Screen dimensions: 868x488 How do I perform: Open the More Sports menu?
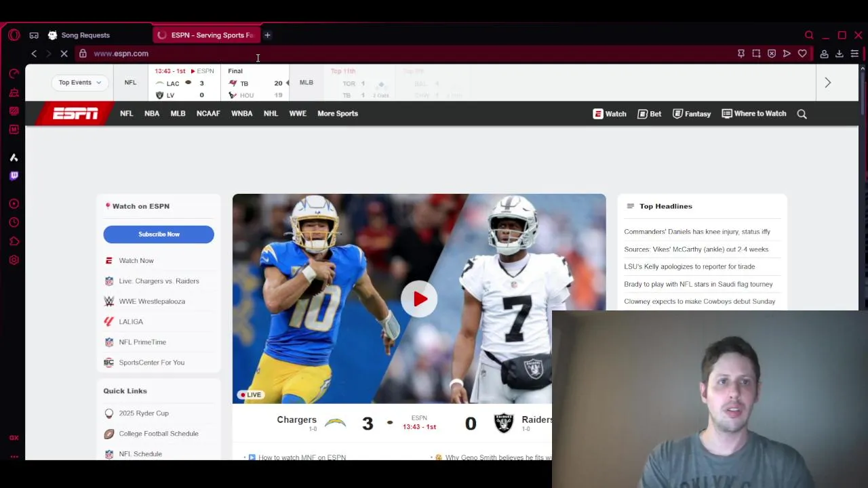point(338,113)
